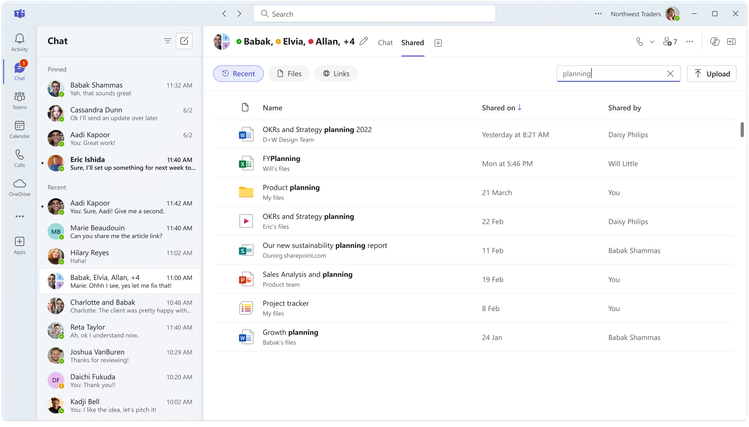The width and height of the screenshot is (749, 427).
Task: Switch to the Chat tab
Action: (385, 43)
